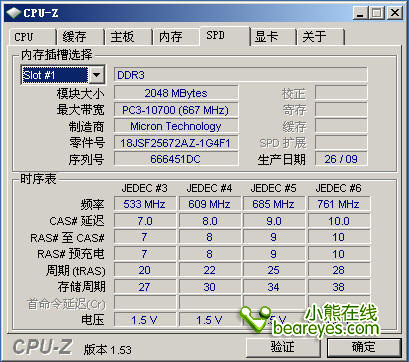Screen dimensions: 409x362
Task: Click the CPU-Z title bar logo icon
Action: click(14, 13)
